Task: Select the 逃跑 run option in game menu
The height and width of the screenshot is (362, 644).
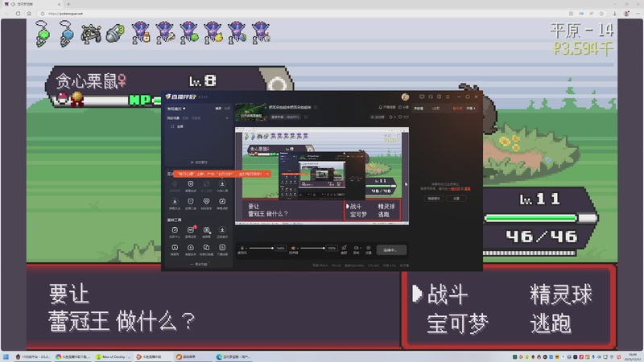Action: coord(551,323)
